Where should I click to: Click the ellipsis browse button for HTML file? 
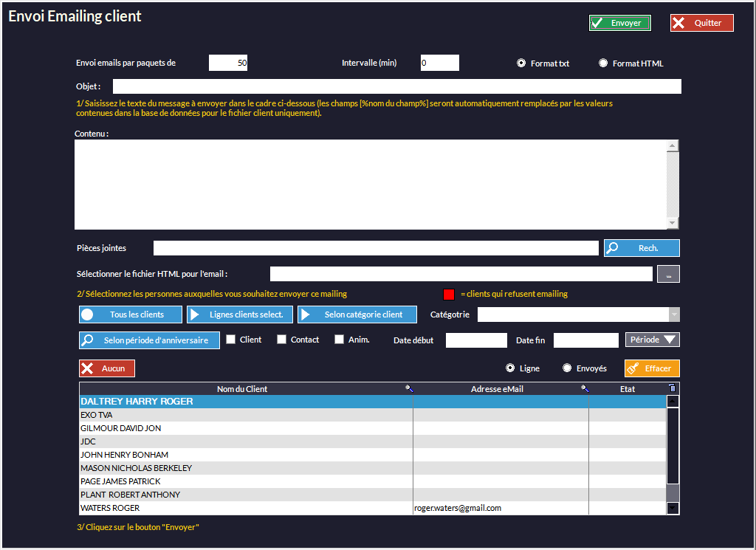pyautogui.click(x=668, y=275)
